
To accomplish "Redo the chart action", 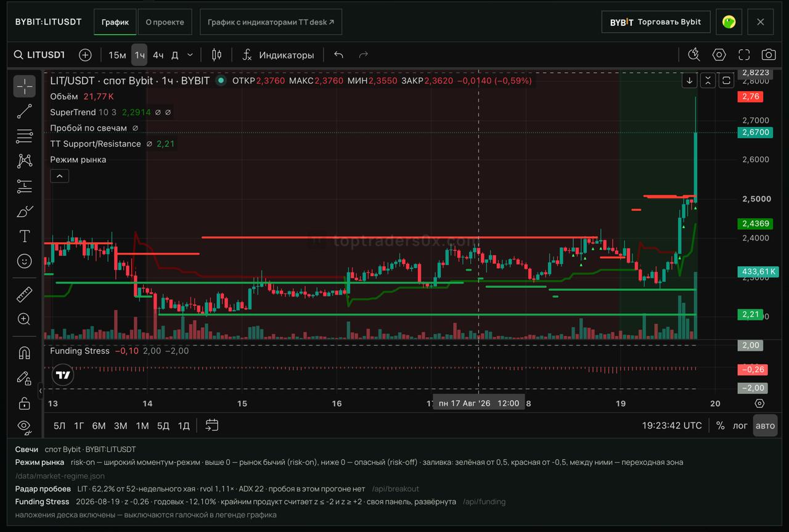I will [x=364, y=55].
